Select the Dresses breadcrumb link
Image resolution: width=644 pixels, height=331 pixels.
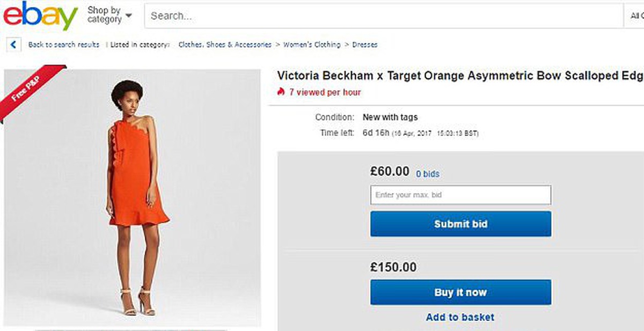pos(365,45)
